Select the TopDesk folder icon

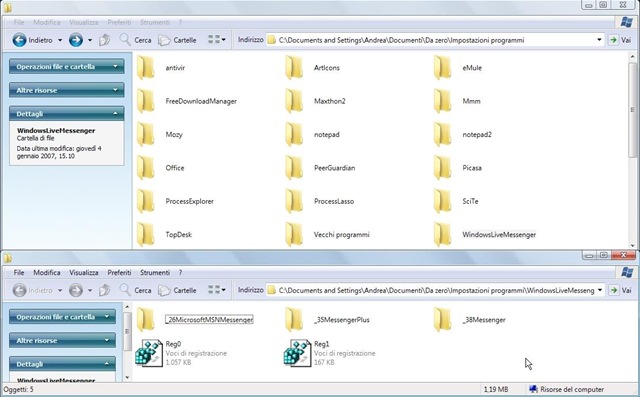pos(146,235)
